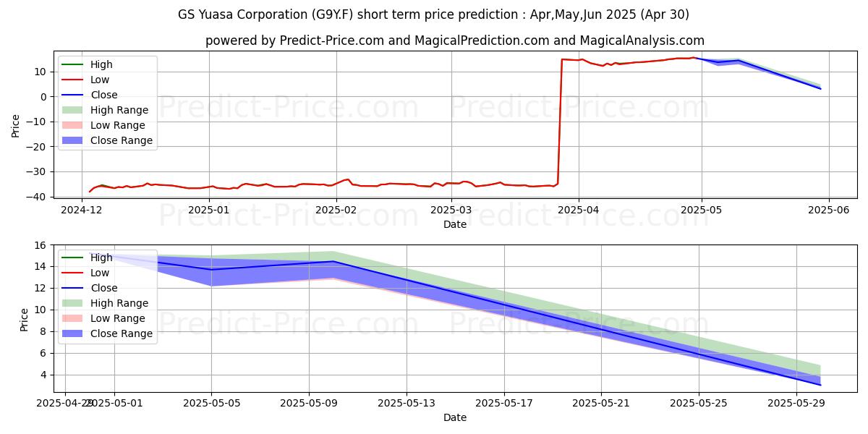Click the 2024-12 tick label on top chart
The height and width of the screenshot is (434, 868).
[82, 210]
